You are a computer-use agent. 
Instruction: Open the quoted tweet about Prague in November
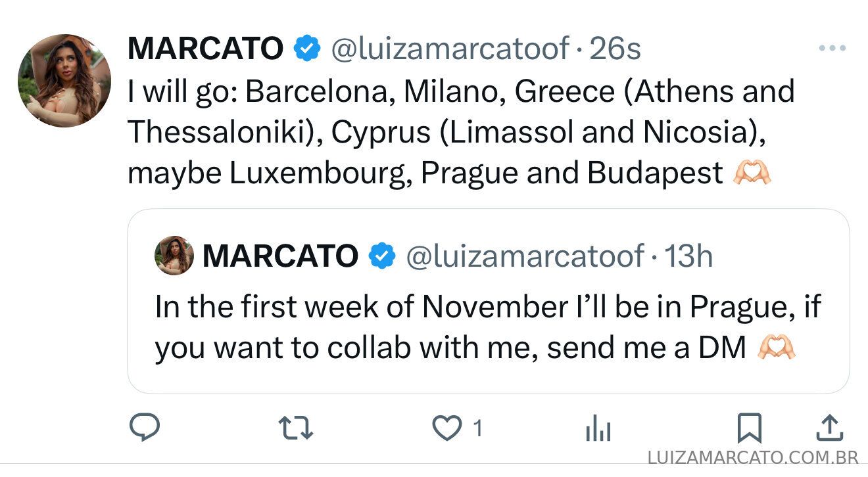[x=488, y=329]
